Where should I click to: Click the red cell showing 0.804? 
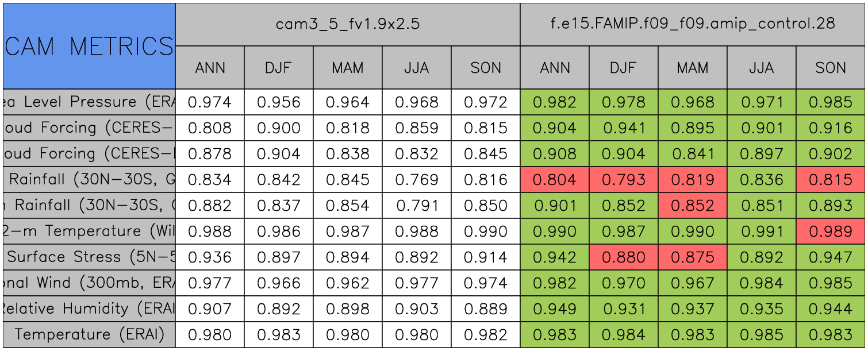click(x=555, y=180)
